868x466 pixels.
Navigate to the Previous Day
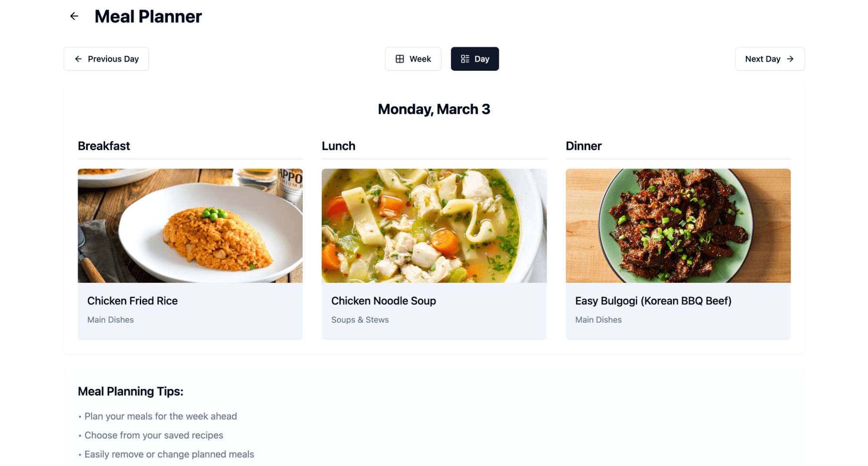coord(106,59)
